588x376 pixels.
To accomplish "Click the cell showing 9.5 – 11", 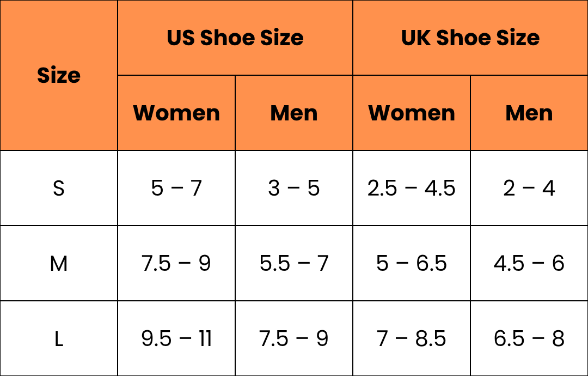I will pyautogui.click(x=176, y=338).
